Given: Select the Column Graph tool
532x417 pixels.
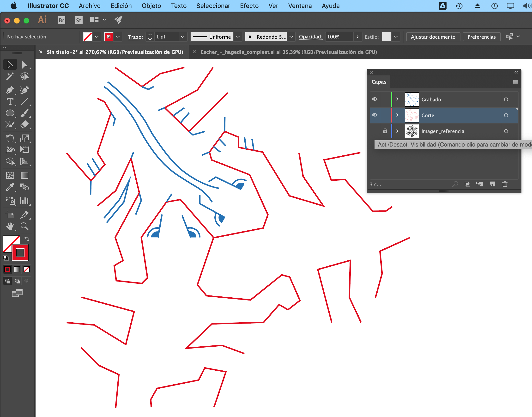Looking at the screenshot, I should click(x=24, y=201).
